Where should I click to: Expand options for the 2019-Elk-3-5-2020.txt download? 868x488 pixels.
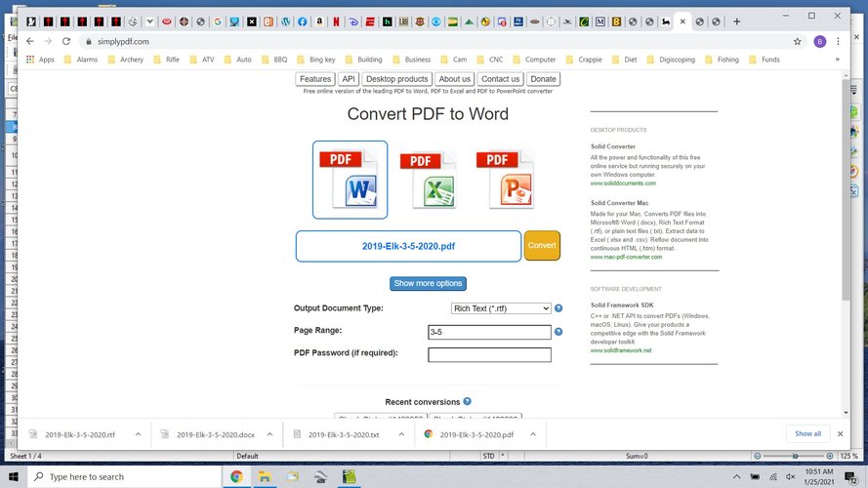401,434
